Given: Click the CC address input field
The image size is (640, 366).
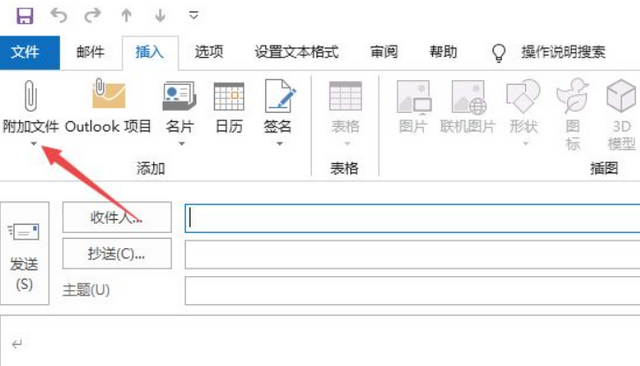Looking at the screenshot, I should coord(412,255).
